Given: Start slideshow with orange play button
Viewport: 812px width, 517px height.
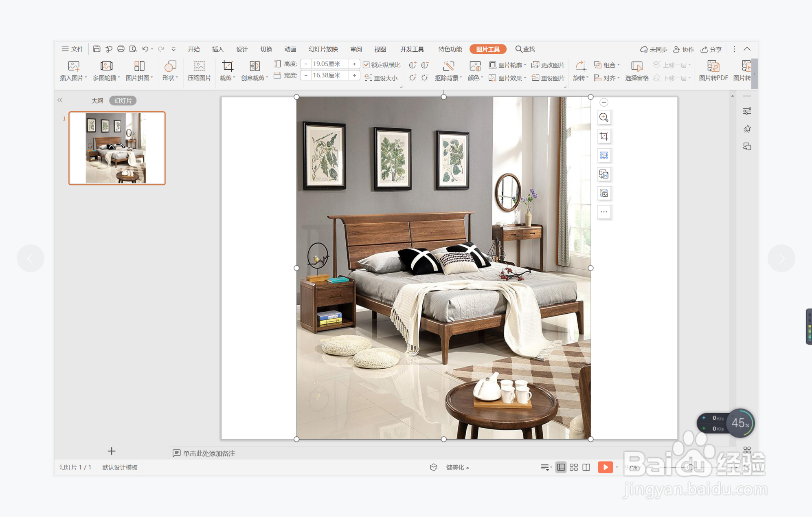Looking at the screenshot, I should (605, 467).
